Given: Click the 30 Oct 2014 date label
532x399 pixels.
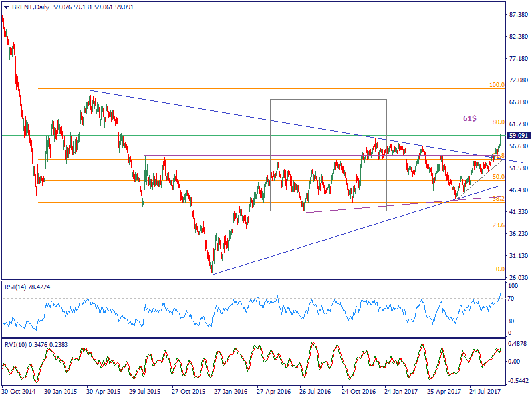Looking at the screenshot, I should [x=17, y=392].
